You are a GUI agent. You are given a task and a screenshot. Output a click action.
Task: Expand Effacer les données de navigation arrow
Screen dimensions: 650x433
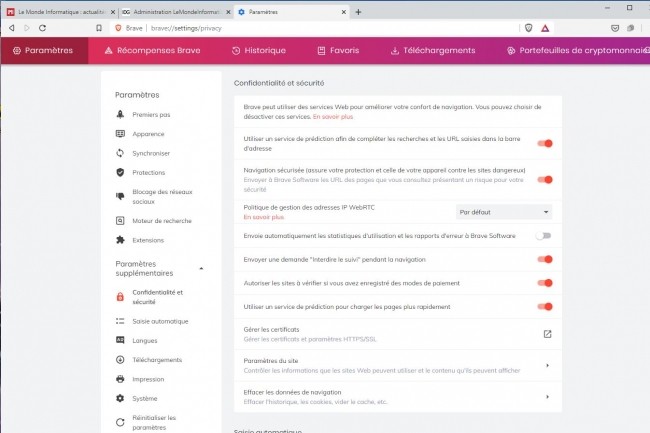point(548,397)
